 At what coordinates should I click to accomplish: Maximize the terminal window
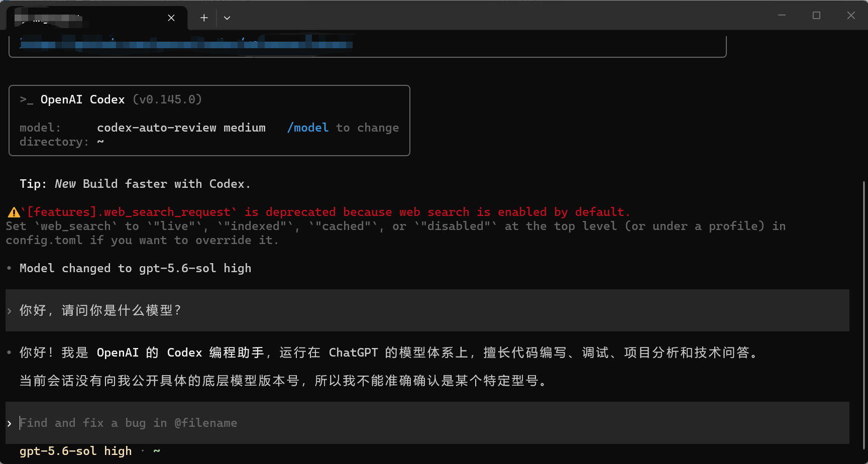816,16
